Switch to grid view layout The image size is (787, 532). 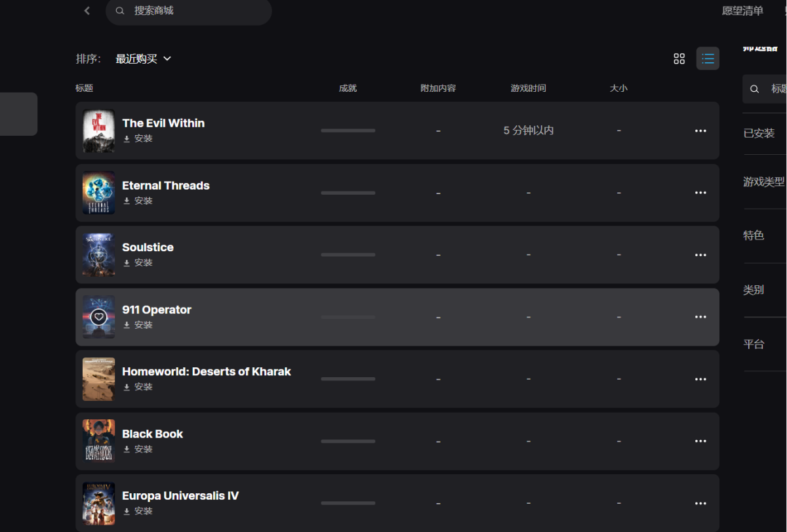[679, 58]
